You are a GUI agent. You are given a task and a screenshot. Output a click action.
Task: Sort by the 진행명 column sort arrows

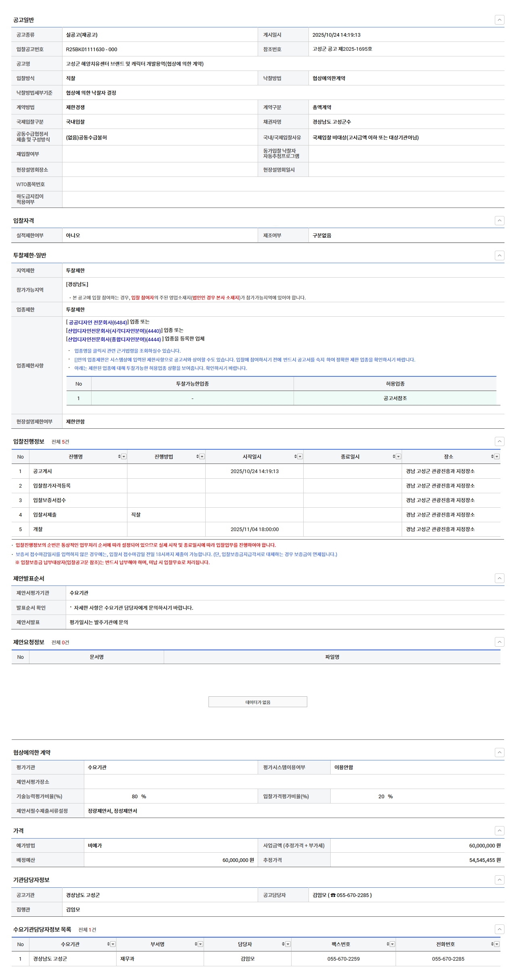tap(119, 457)
